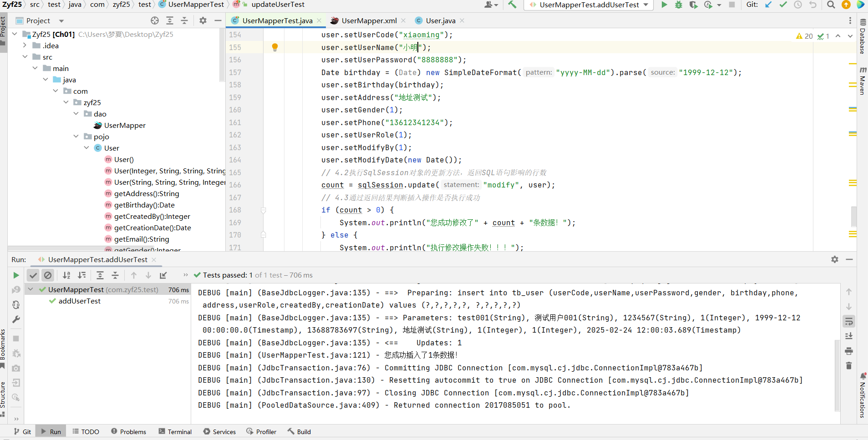Collapse the UserMapperTest result node

(x=30, y=289)
